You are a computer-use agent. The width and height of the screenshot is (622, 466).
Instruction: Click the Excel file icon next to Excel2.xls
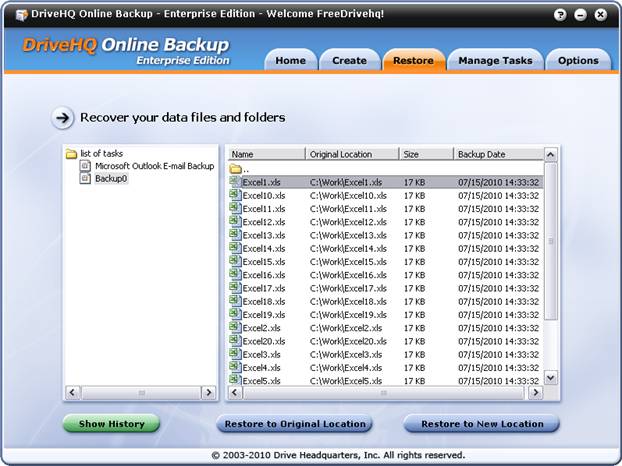click(235, 328)
